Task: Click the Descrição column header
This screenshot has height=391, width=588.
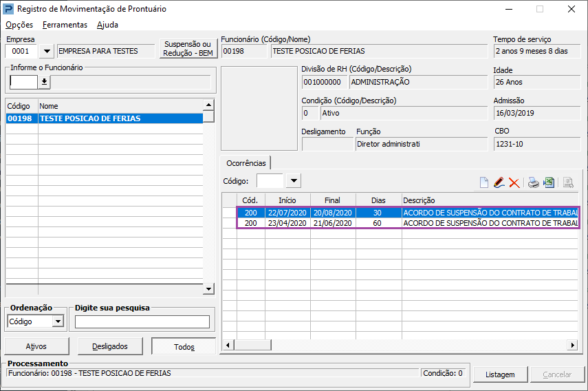Action: point(490,200)
